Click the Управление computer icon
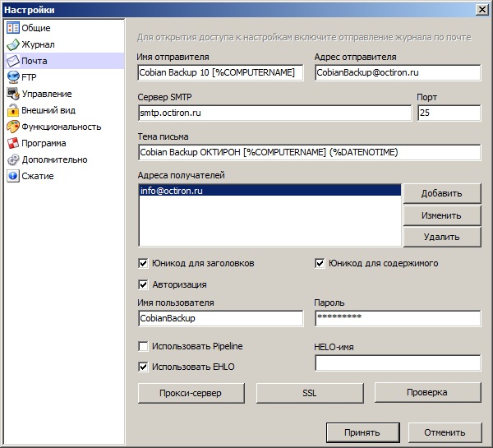This screenshot has width=493, height=448. 13,94
